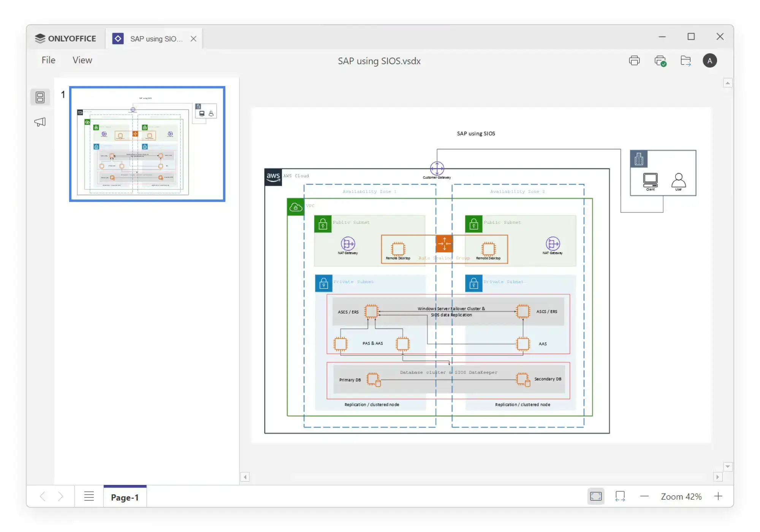Viewport: 760px width, 532px height.
Task: Close the SAP using SIOS tab
Action: (193, 39)
